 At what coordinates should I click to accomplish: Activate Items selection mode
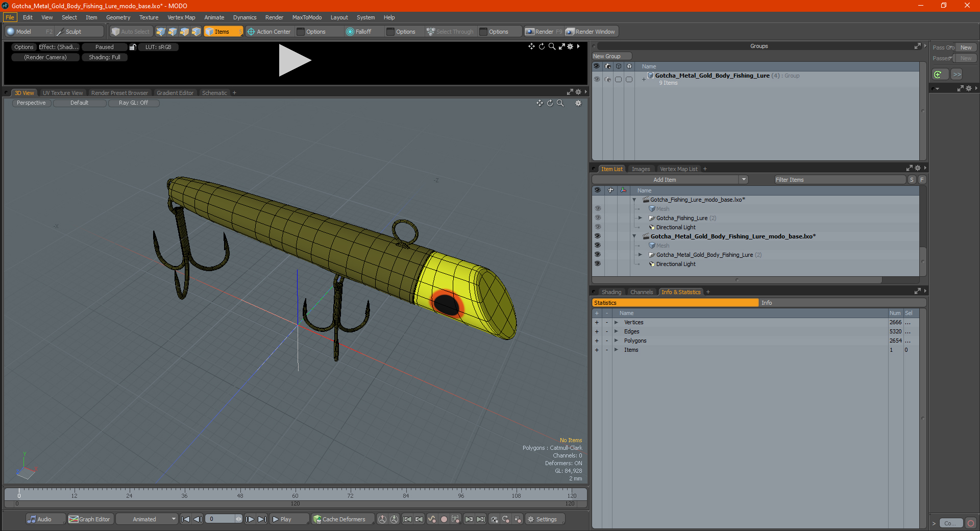pos(223,32)
